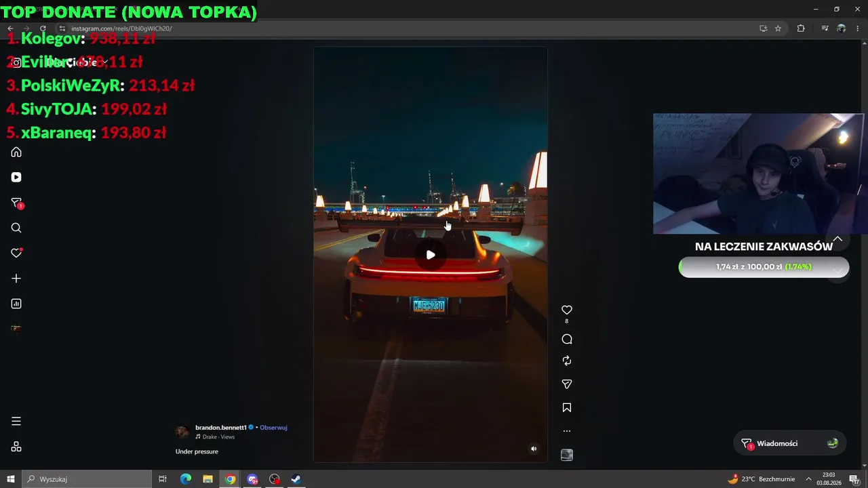
Task: Open Instagram Search in the sidebar
Action: click(16, 228)
